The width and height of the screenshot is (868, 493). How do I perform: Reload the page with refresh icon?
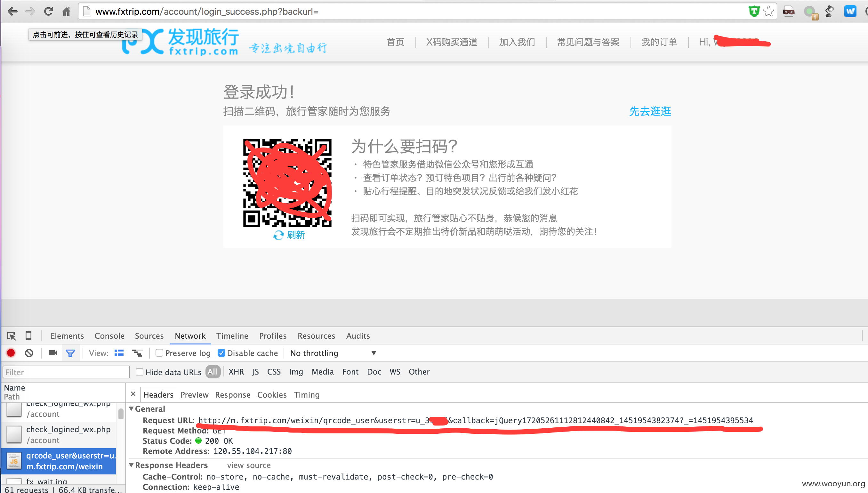pyautogui.click(x=48, y=12)
